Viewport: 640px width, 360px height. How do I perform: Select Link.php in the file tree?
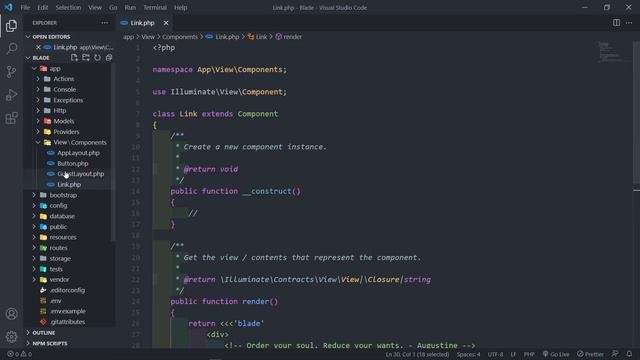[69, 184]
